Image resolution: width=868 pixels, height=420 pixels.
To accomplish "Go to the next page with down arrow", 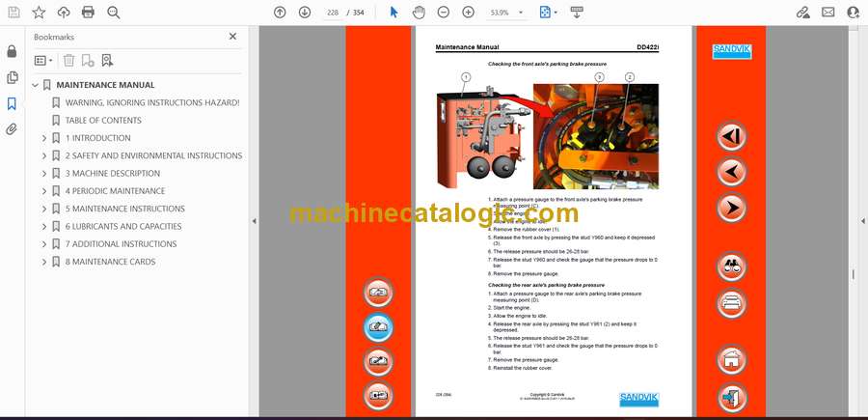I will pyautogui.click(x=305, y=13).
